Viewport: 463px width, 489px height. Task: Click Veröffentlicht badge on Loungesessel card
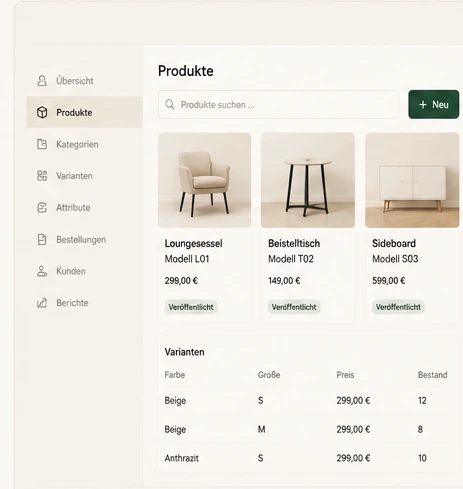pos(191,307)
